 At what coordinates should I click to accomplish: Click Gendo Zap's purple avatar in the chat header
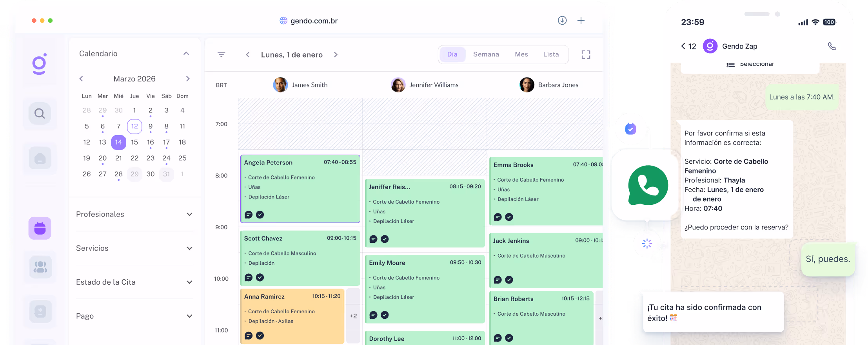710,46
